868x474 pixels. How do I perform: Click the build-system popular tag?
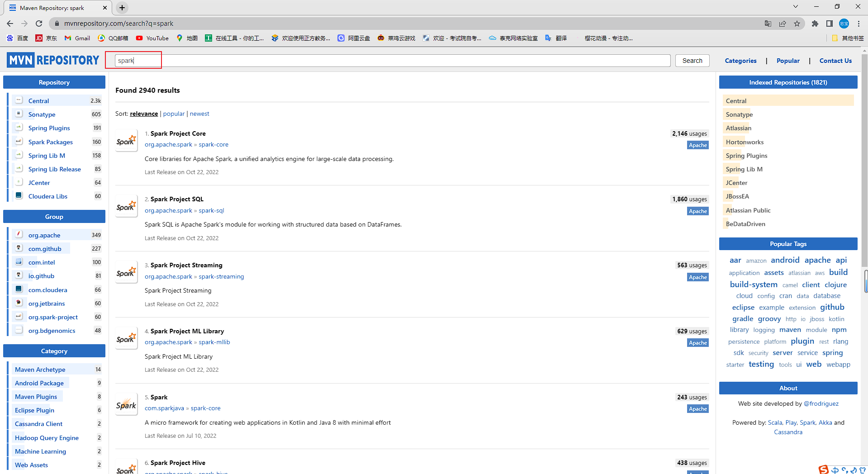click(753, 284)
